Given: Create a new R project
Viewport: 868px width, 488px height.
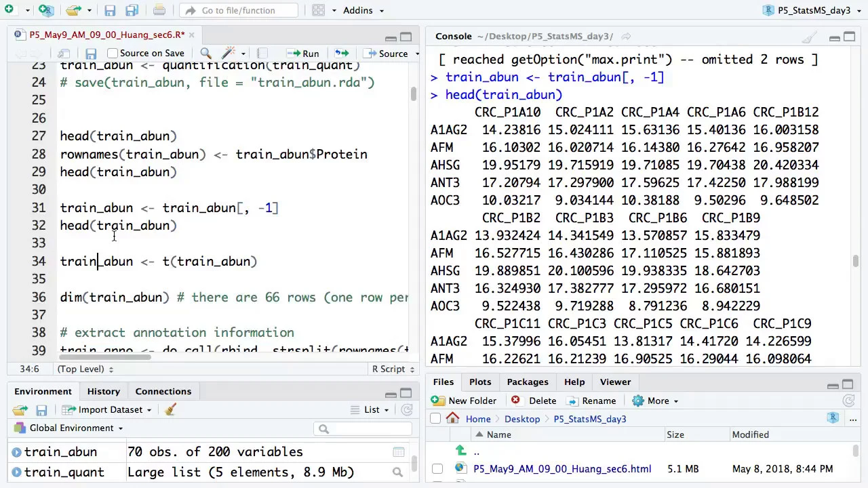Looking at the screenshot, I should (x=46, y=10).
